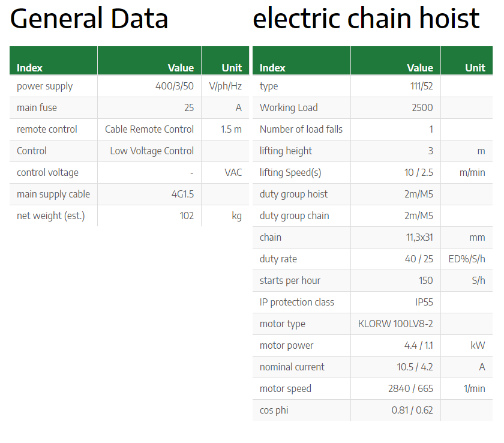Screen dimensions: 504x443
Task: Click the Cable Remote Control value
Action: click(x=149, y=129)
